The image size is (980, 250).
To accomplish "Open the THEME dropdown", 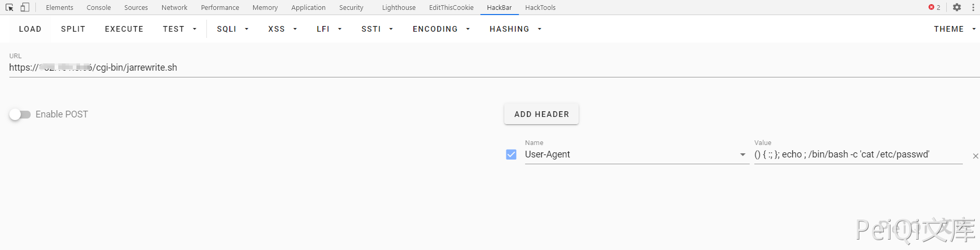I will [x=954, y=29].
